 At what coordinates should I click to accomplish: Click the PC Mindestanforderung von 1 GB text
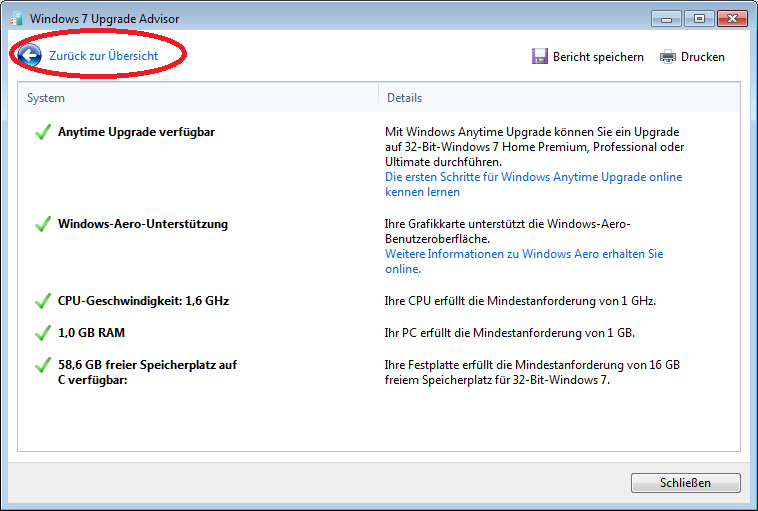point(510,333)
